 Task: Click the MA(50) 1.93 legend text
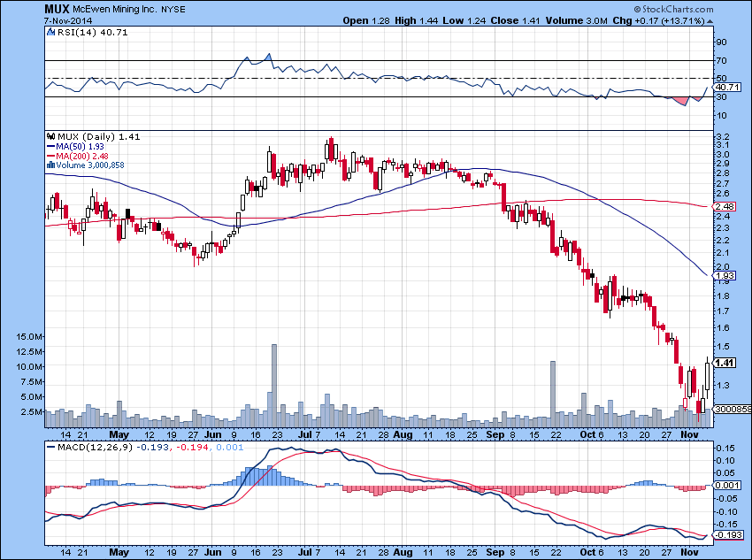point(81,147)
